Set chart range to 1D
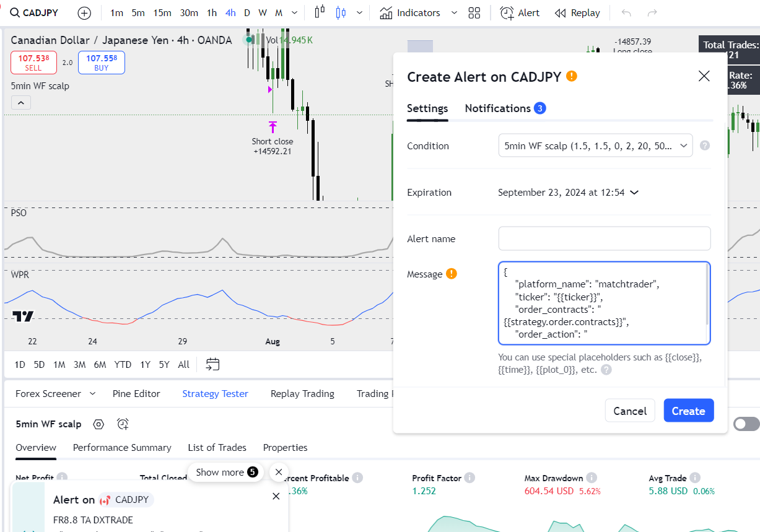The height and width of the screenshot is (532, 760). tap(20, 364)
